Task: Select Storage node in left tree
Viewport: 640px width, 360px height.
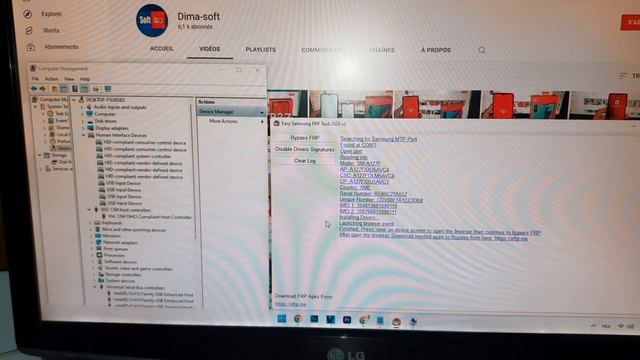Action: click(x=59, y=155)
